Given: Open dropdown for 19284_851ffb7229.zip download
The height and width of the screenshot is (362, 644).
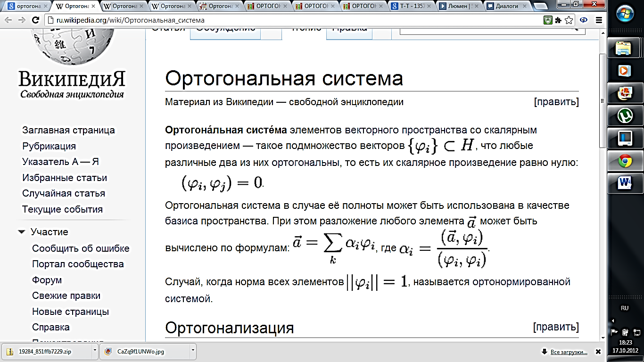Looking at the screenshot, I should [x=95, y=351].
